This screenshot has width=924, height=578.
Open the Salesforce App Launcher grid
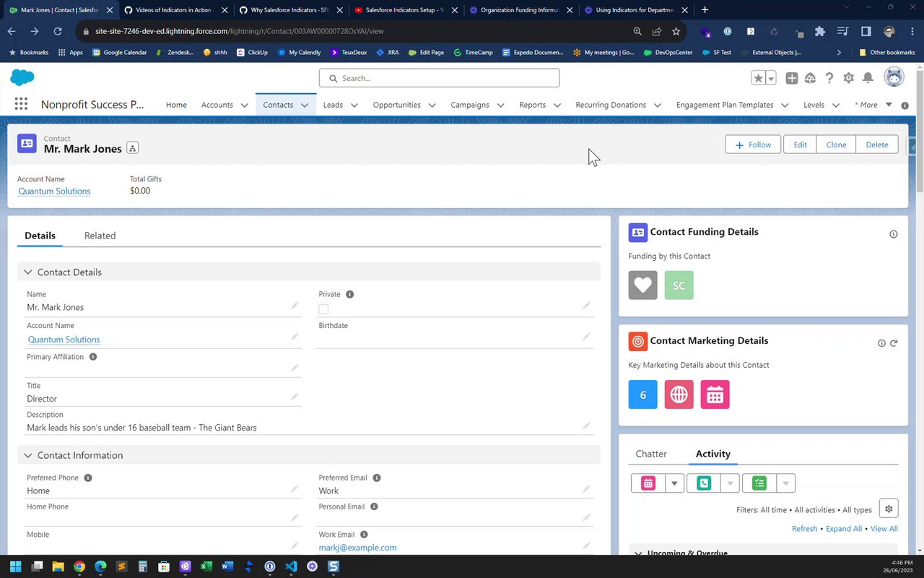(21, 104)
